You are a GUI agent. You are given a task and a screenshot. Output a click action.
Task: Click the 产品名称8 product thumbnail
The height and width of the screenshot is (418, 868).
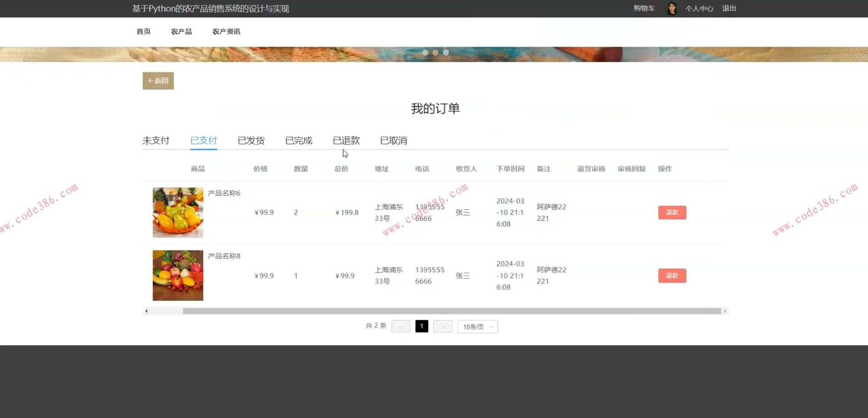click(178, 275)
